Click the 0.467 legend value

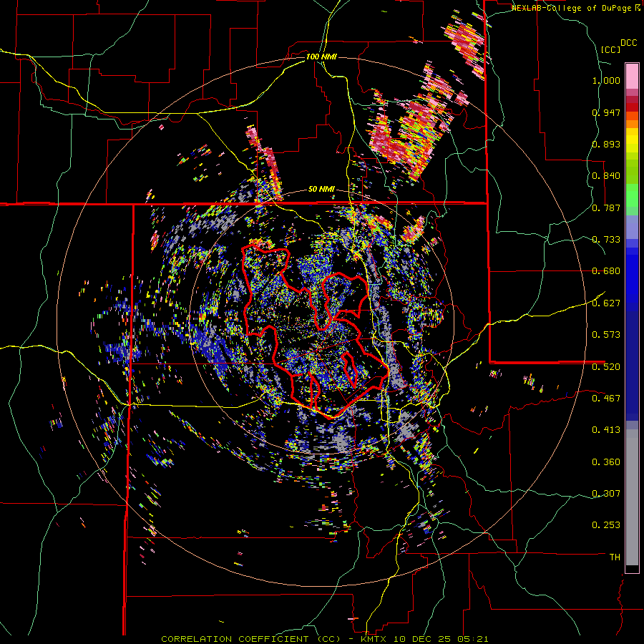click(x=606, y=398)
